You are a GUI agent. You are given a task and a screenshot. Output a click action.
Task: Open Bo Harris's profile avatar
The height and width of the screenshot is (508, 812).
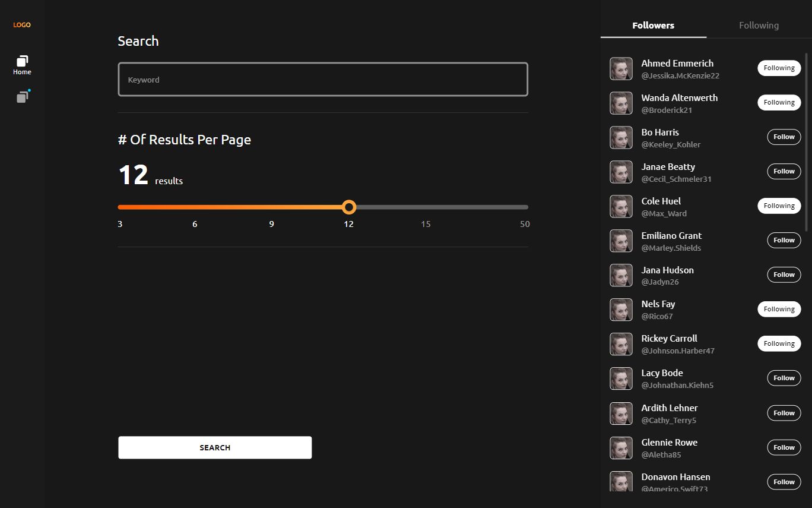tap(621, 138)
